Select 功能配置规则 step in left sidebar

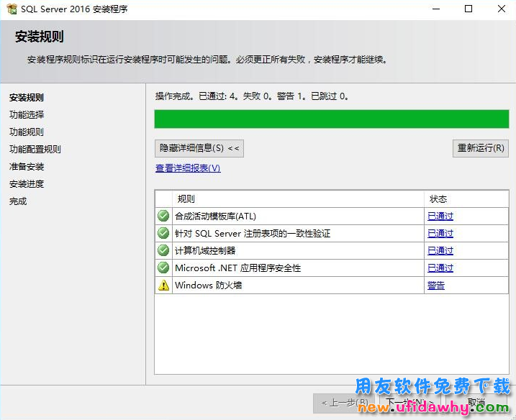(x=35, y=150)
